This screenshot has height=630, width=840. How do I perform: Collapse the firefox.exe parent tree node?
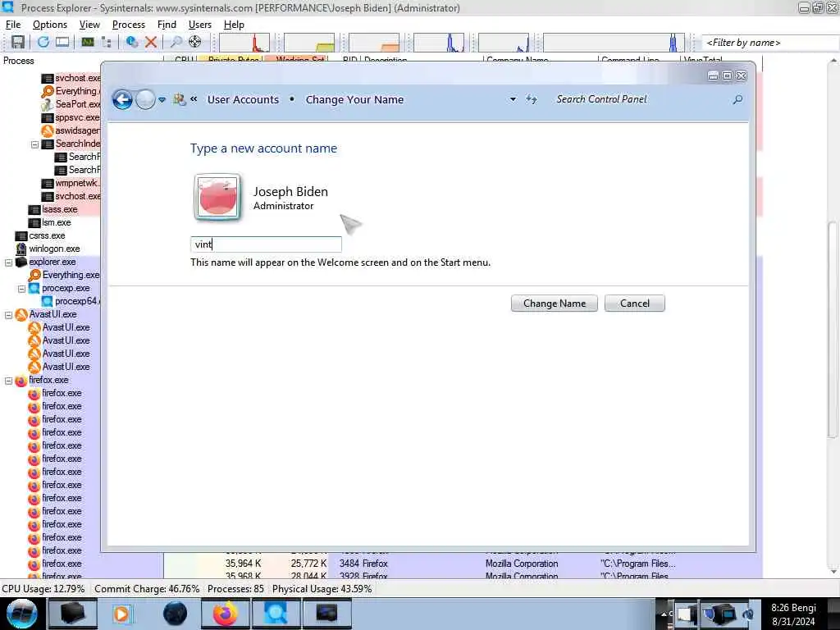click(x=8, y=381)
